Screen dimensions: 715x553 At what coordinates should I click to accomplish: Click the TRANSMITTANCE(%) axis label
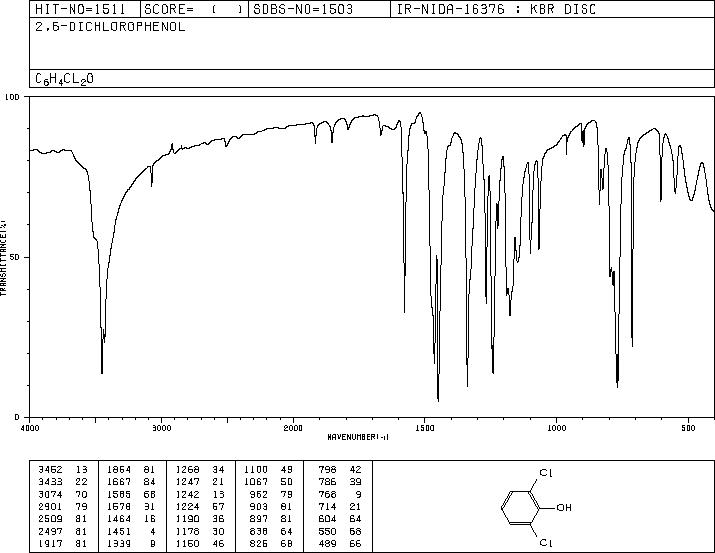3,258
